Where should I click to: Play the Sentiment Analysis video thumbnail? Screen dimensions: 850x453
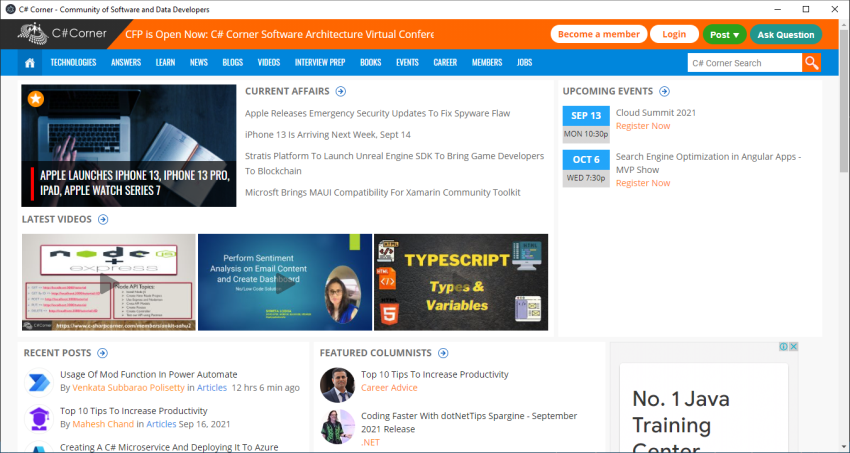285,282
